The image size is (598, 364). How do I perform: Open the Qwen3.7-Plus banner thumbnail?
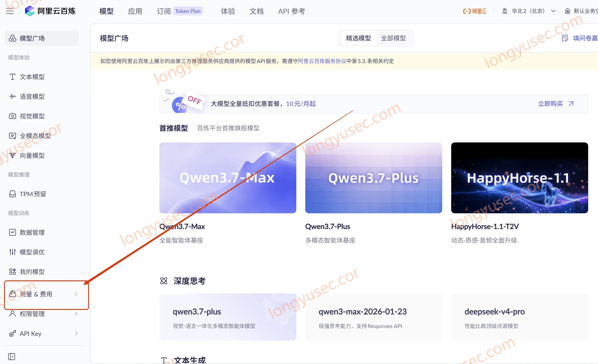(x=374, y=178)
